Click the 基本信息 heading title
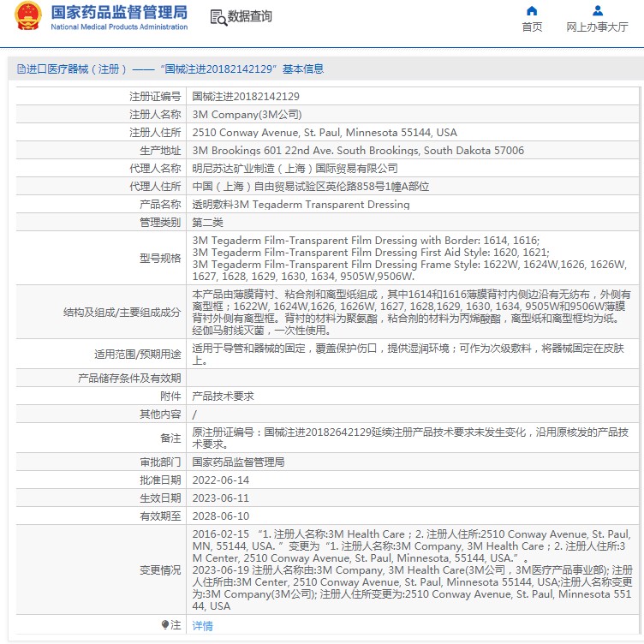The image size is (644, 644). [302, 69]
